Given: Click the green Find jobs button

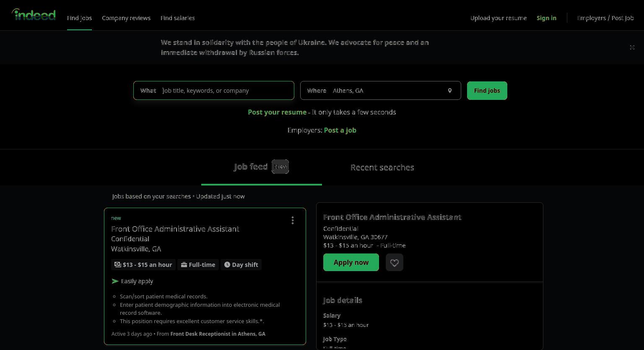Looking at the screenshot, I should tap(487, 91).
